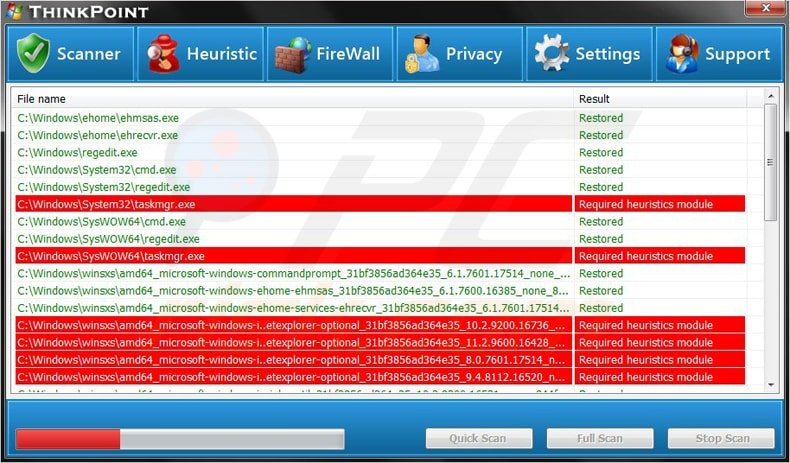Open the Settings tab label
Image resolution: width=790 pixels, height=463 pixels.
[x=608, y=54]
